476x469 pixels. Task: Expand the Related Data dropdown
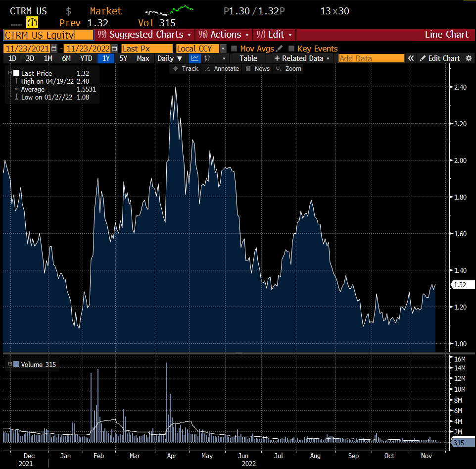pyautogui.click(x=302, y=58)
